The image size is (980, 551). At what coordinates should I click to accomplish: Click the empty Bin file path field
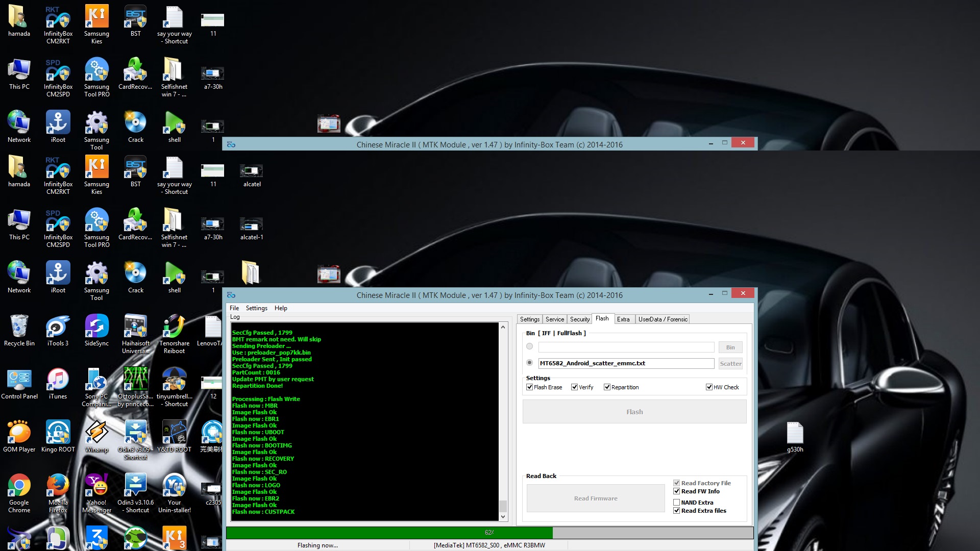click(626, 347)
